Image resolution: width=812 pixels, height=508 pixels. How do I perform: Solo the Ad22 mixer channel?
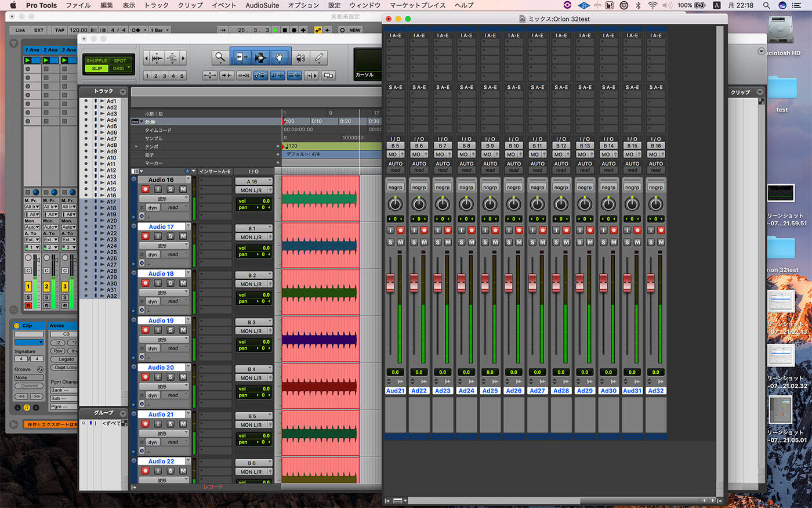point(414,242)
